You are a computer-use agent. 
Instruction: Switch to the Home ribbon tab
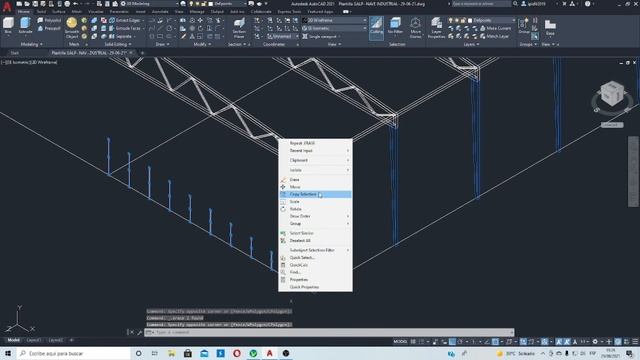click(x=24, y=12)
